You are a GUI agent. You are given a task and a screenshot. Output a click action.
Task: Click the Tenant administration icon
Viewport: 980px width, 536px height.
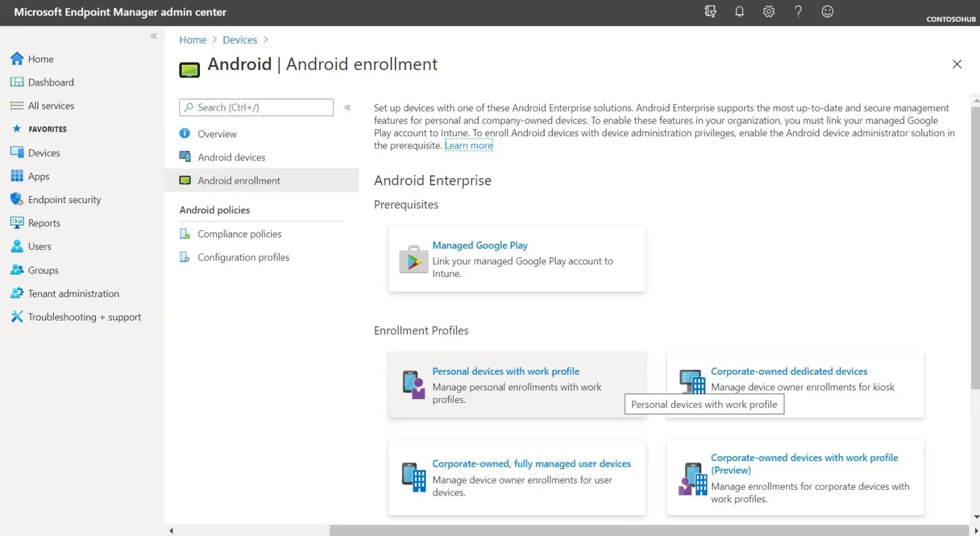[17, 293]
